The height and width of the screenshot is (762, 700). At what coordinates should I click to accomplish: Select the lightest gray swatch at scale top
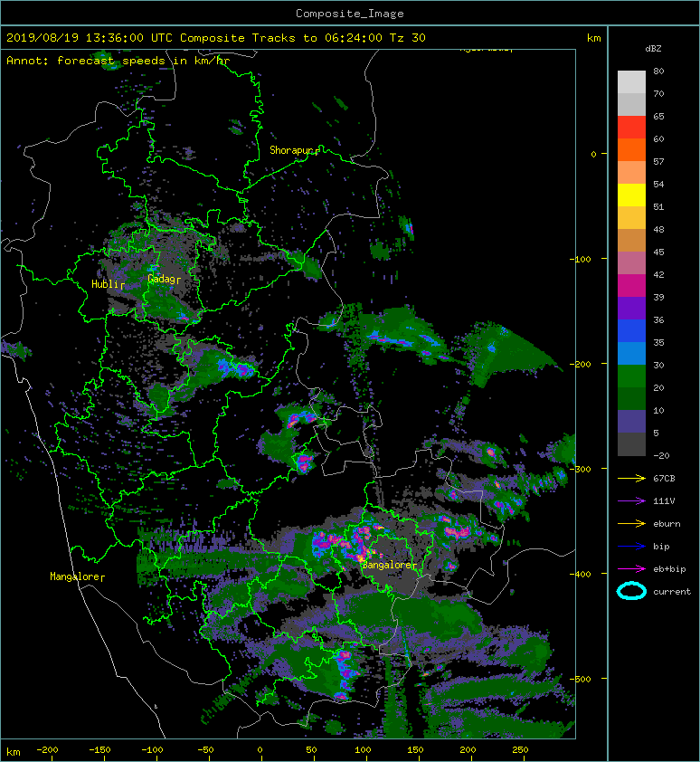click(x=631, y=82)
